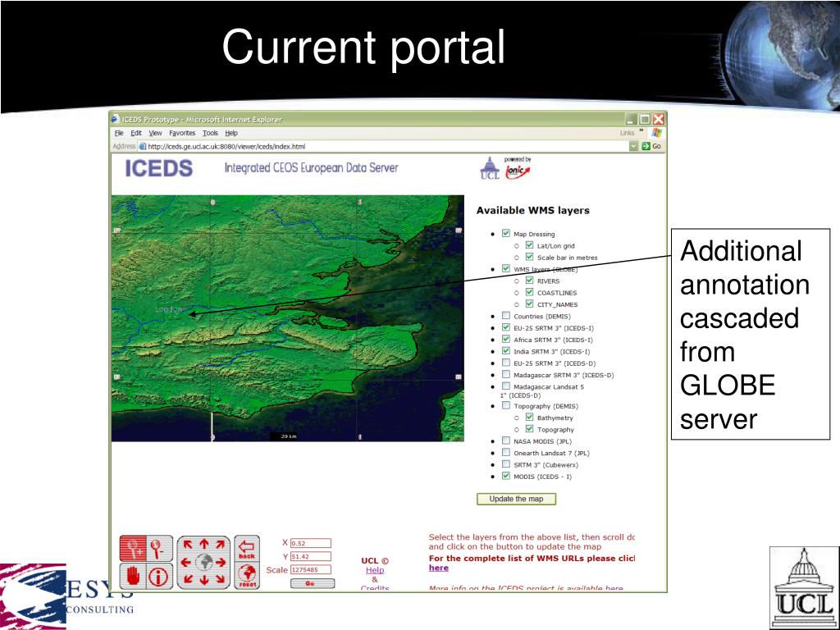The width and height of the screenshot is (840, 630).
Task: Click the UCL dome logo in page header
Action: click(x=490, y=167)
